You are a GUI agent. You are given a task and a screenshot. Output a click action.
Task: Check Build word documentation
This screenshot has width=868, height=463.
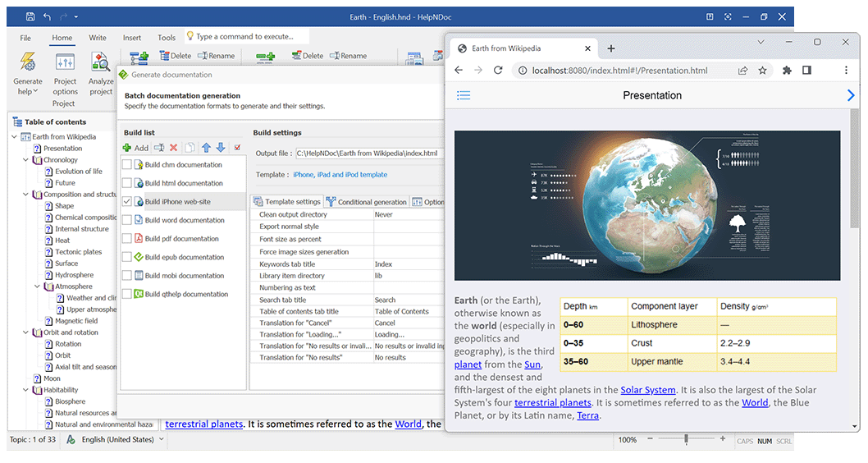click(127, 220)
